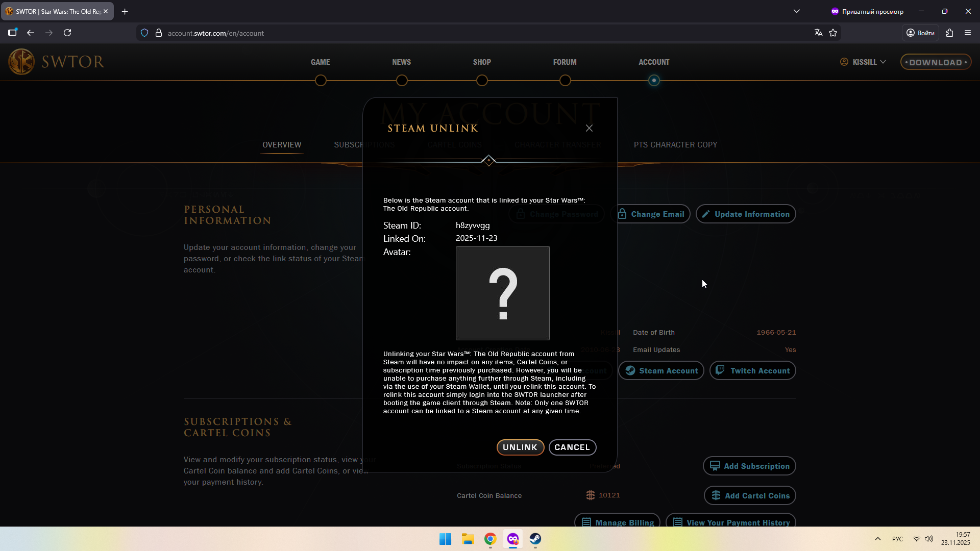Click the site security padlock icon
This screenshot has width=980, height=551.
coord(159,33)
